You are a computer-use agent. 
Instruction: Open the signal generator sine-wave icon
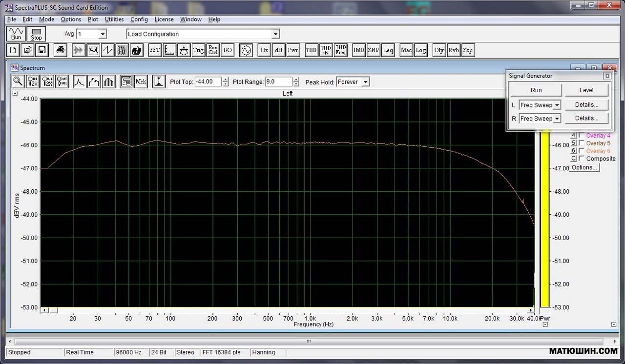(246, 50)
